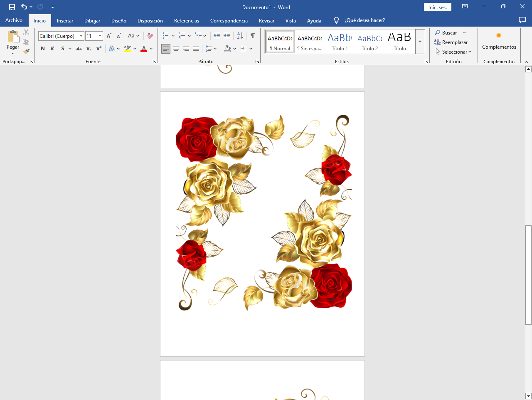Apply the red font color swatch

pyautogui.click(x=144, y=49)
